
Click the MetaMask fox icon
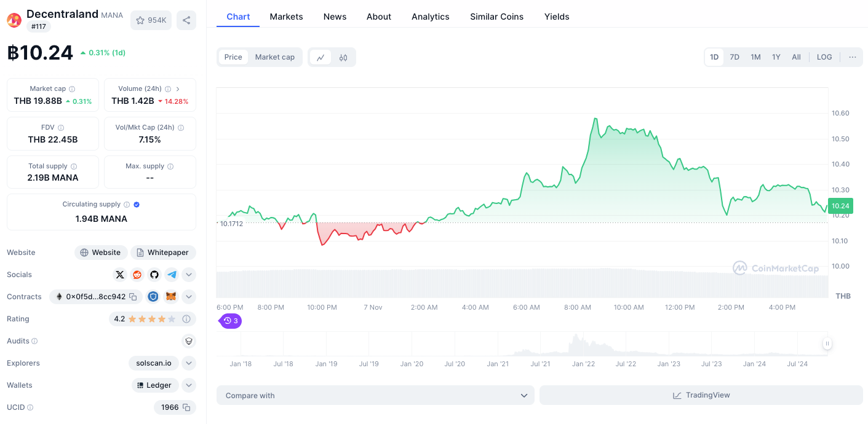click(x=172, y=297)
